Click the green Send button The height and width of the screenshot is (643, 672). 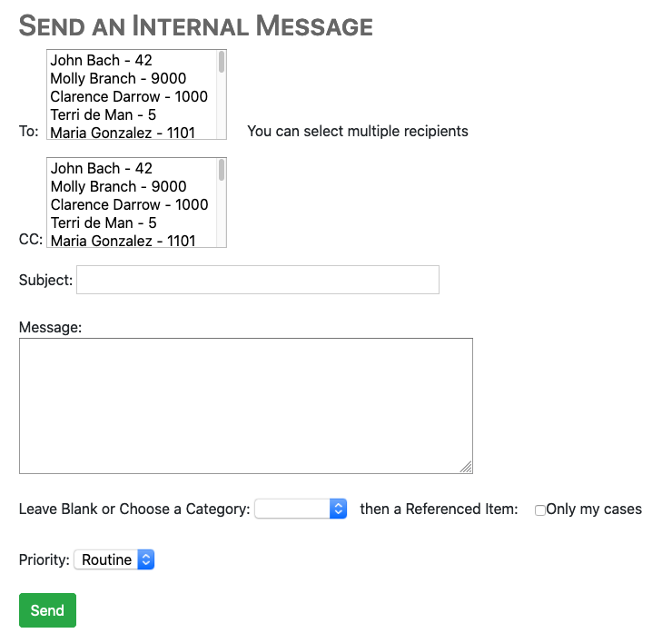click(47, 610)
